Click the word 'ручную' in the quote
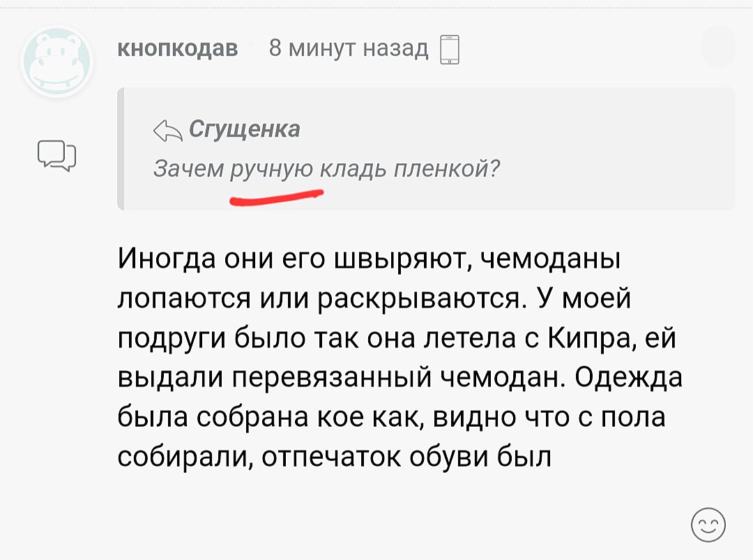753x560 pixels. tap(272, 169)
